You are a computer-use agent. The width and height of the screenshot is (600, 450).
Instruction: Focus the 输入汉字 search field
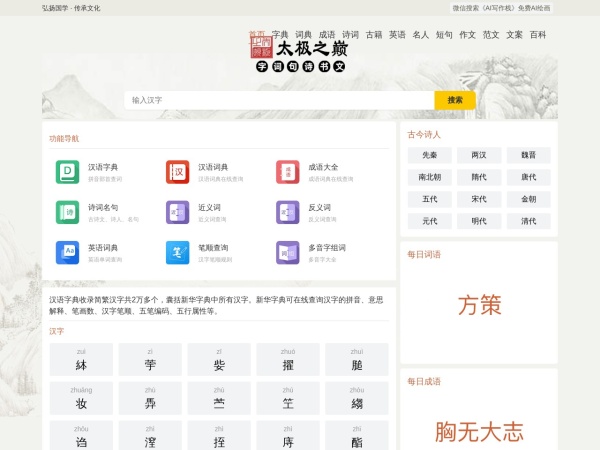coord(280,100)
